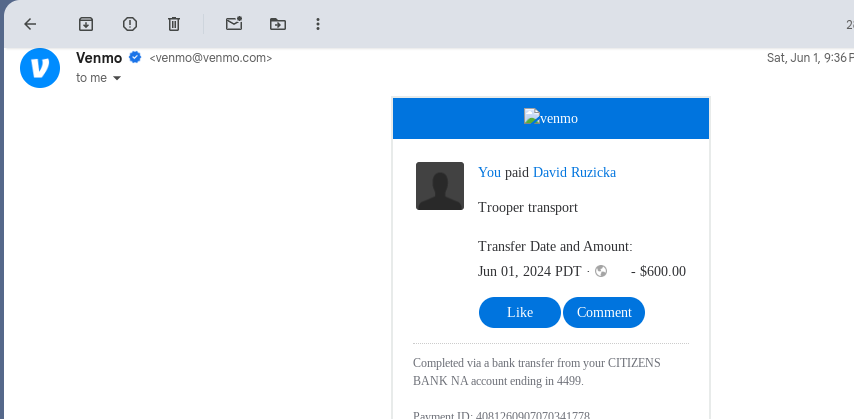Image resolution: width=854 pixels, height=419 pixels.
Task: Click the venmo logo in the blue header
Action: pyautogui.click(x=550, y=118)
